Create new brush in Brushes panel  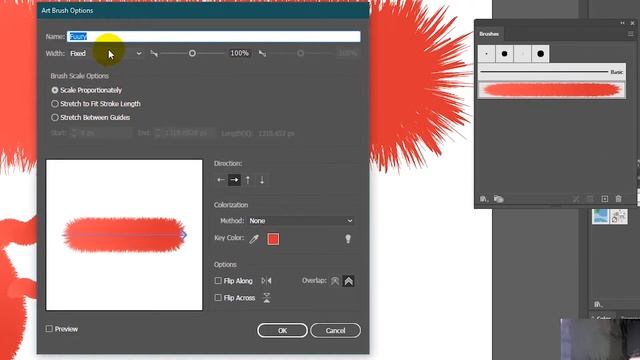(x=604, y=199)
